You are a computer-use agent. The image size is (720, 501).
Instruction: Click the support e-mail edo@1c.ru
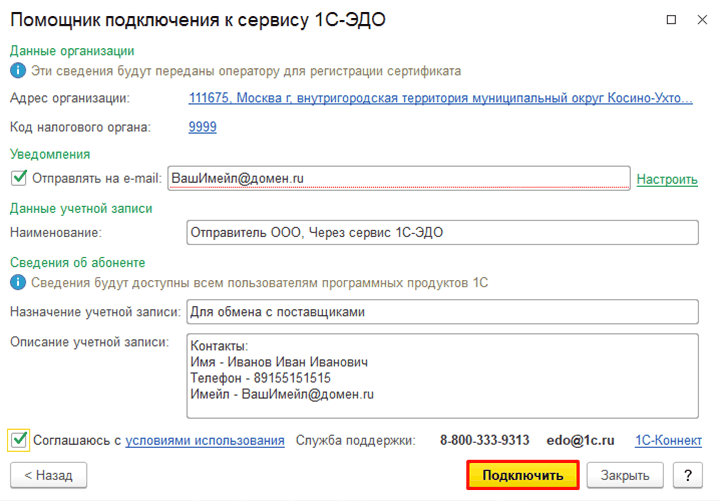tap(580, 440)
